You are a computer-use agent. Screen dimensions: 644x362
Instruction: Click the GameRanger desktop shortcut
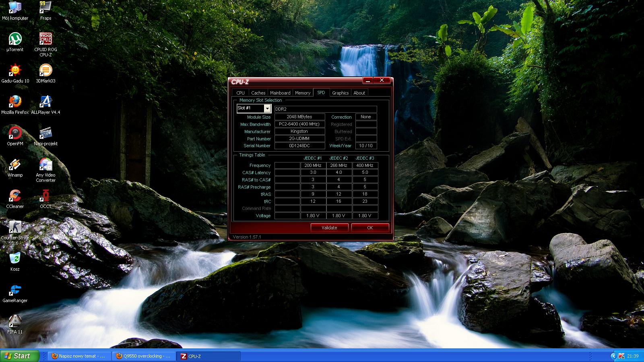click(15, 293)
